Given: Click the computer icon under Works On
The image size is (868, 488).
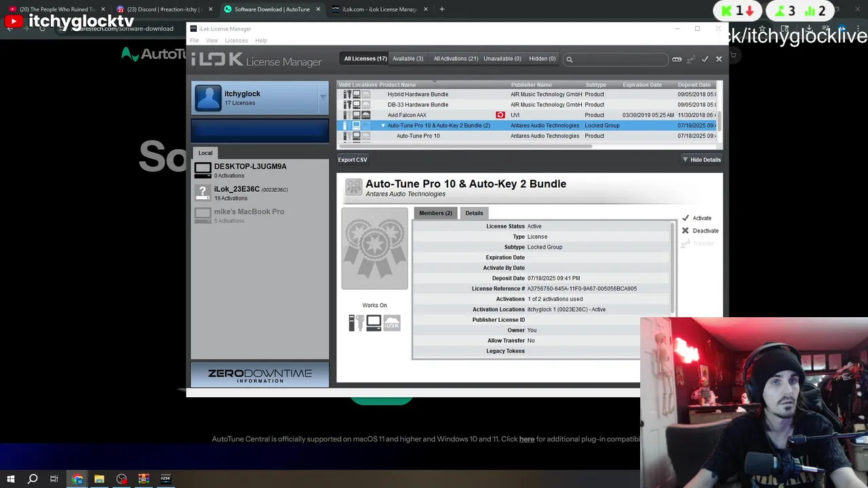Looking at the screenshot, I should [374, 323].
